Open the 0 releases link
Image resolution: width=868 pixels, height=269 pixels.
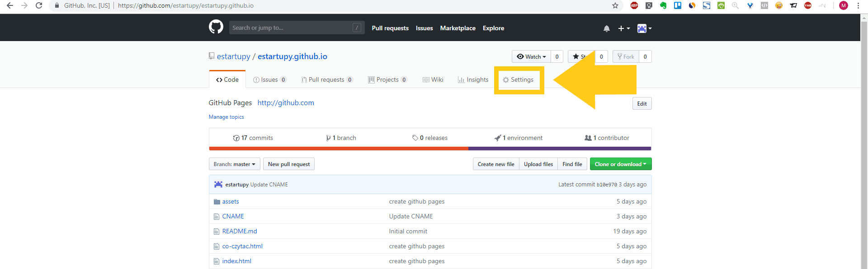tap(430, 138)
